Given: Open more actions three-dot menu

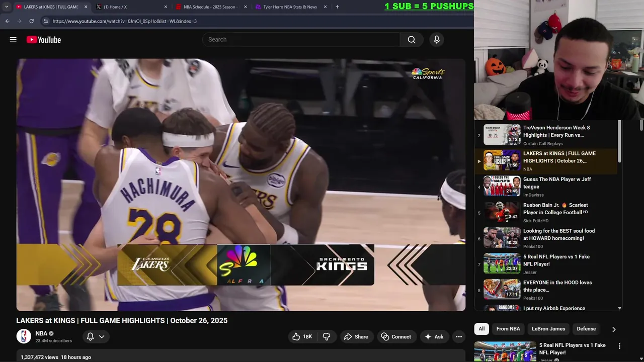Looking at the screenshot, I should 459,337.
